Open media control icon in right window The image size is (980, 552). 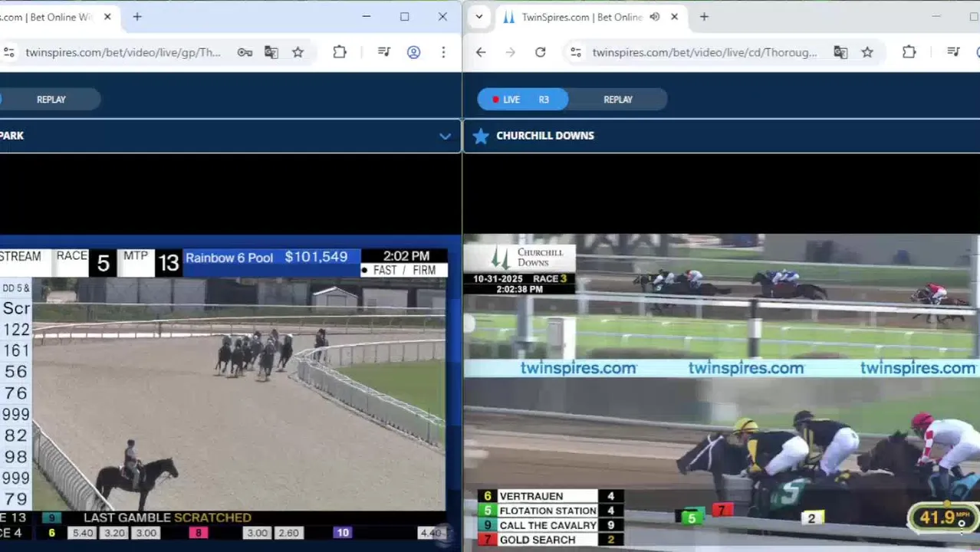pyautogui.click(x=953, y=52)
